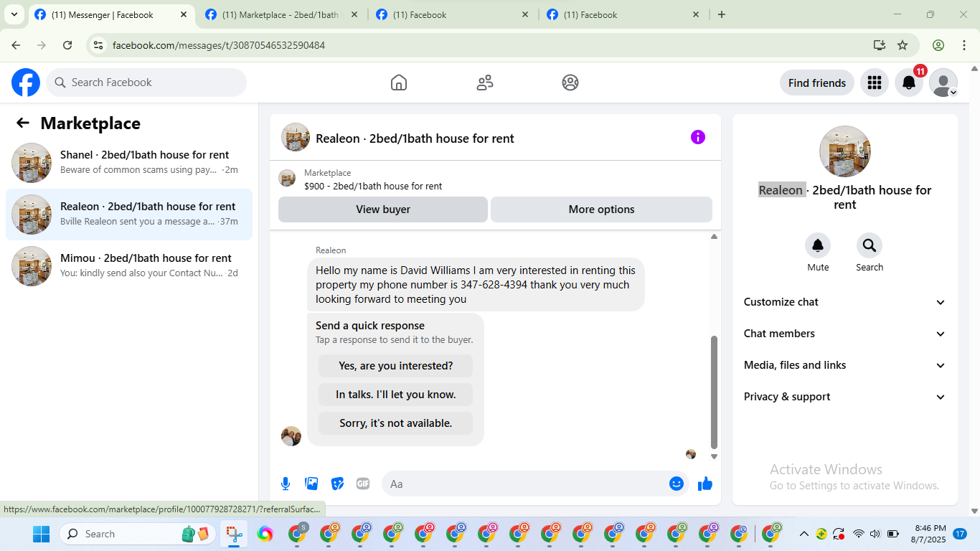Expand the Customize chat section

(845, 302)
